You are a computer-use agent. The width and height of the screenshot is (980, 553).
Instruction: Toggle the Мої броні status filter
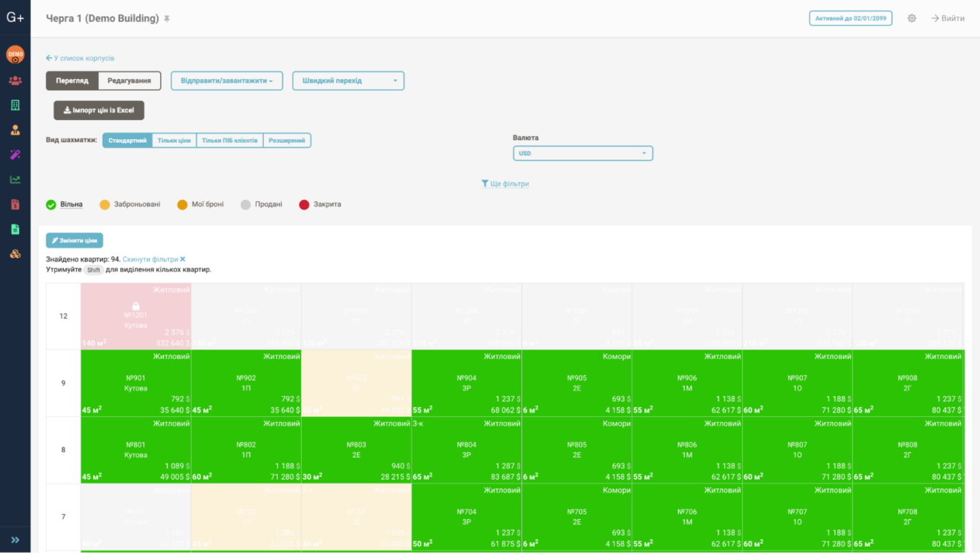pyautogui.click(x=201, y=204)
